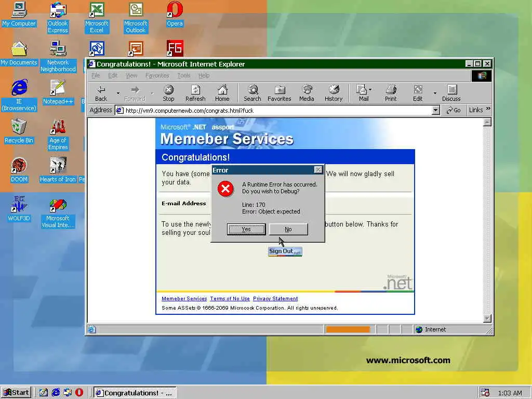Click the scrollbar down arrow
The width and height of the screenshot is (532, 399).
487,318
